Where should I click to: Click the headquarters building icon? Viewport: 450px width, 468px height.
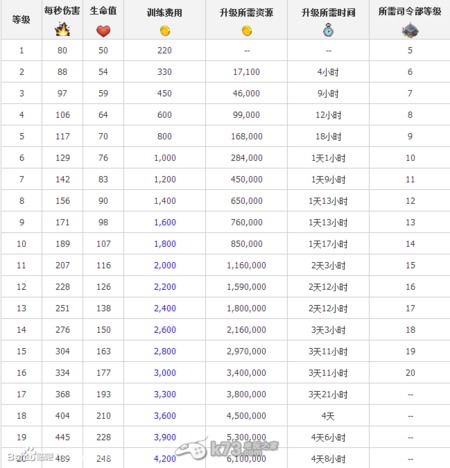coord(410,30)
